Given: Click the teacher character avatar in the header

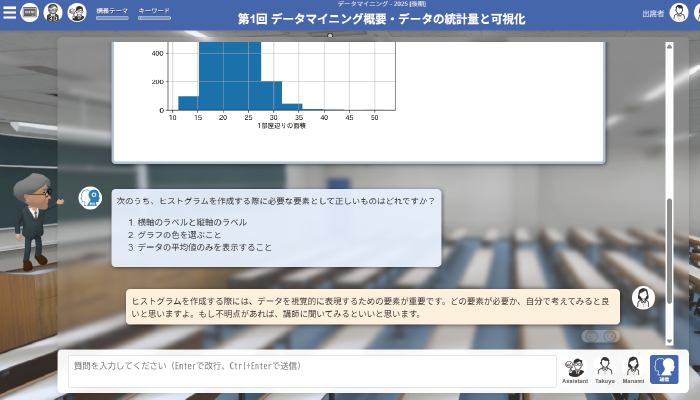Looking at the screenshot, I should (x=54, y=13).
